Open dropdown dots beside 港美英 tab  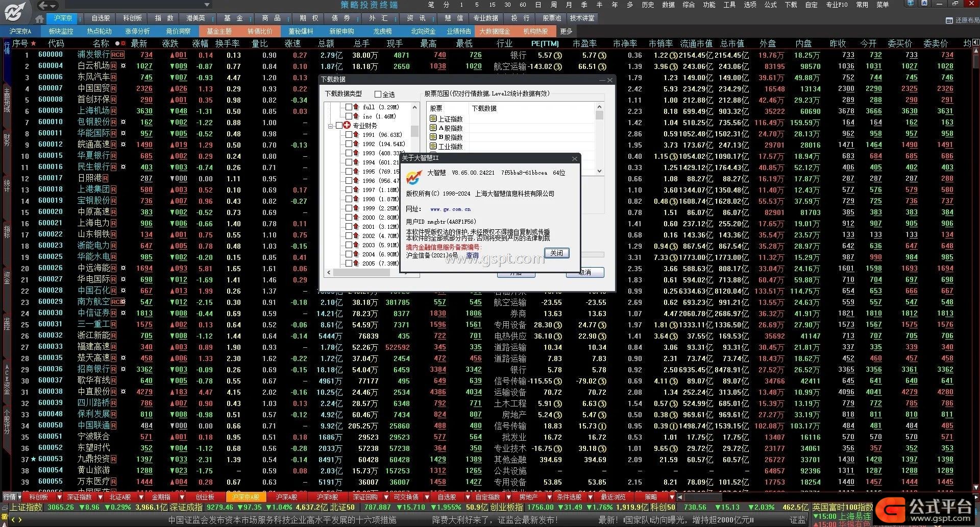pyautogui.click(x=212, y=18)
